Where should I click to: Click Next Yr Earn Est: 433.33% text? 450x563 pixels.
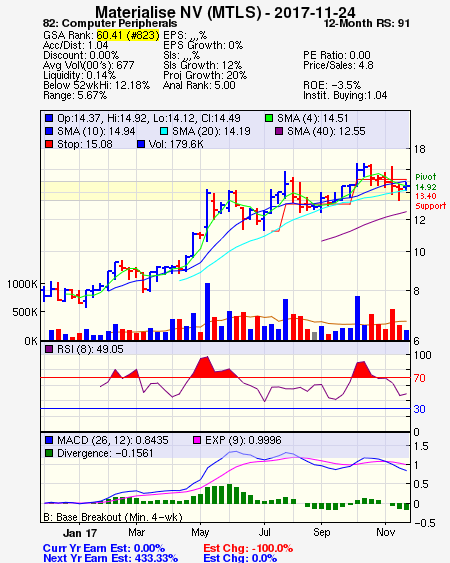tap(110, 558)
